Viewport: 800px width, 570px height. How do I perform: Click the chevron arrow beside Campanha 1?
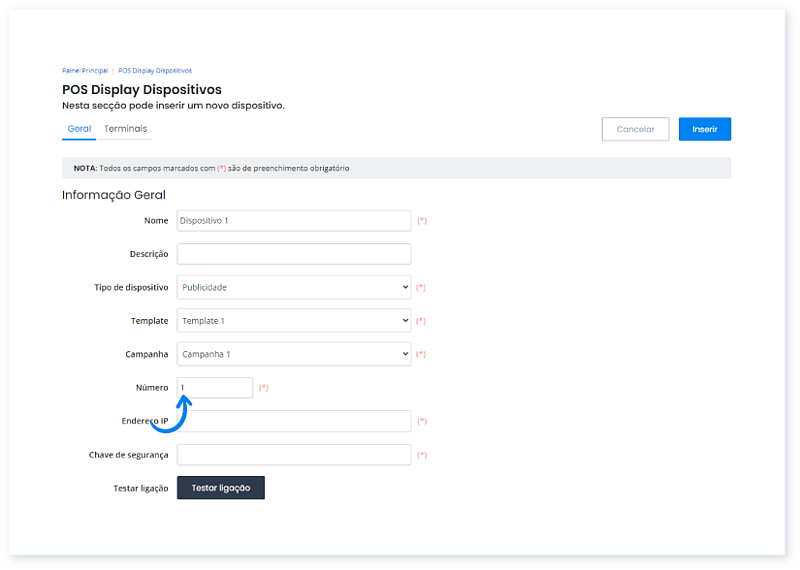pos(405,354)
